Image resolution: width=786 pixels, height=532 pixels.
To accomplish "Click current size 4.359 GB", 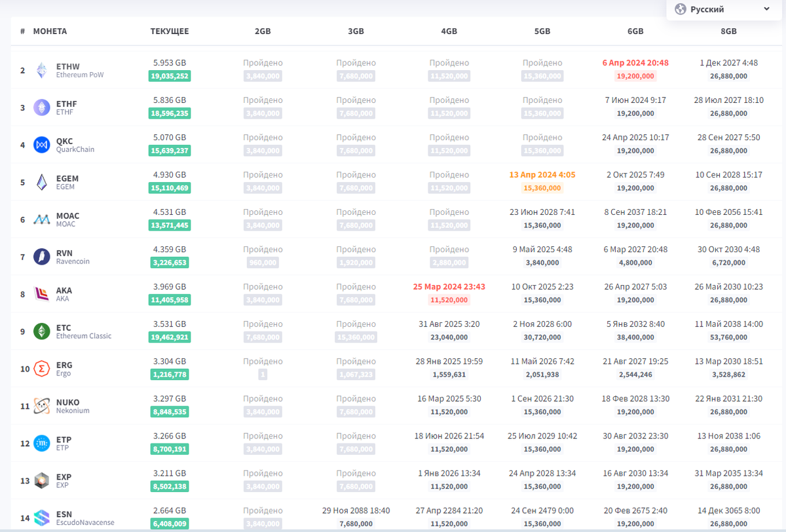I will click(170, 250).
